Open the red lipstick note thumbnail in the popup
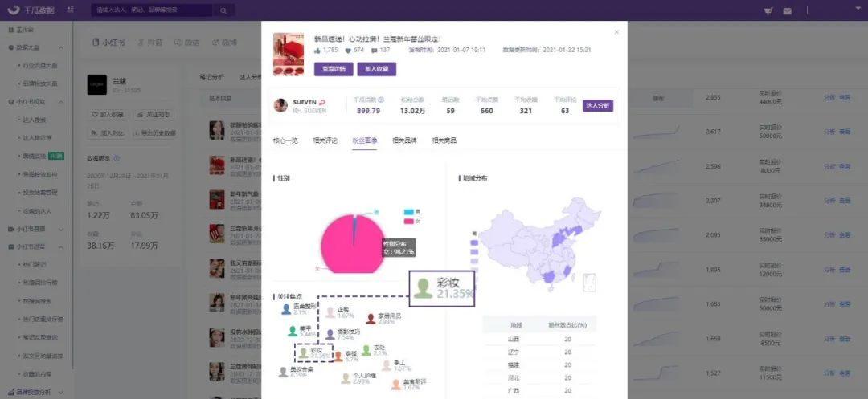This screenshot has height=399, width=868. (289, 54)
